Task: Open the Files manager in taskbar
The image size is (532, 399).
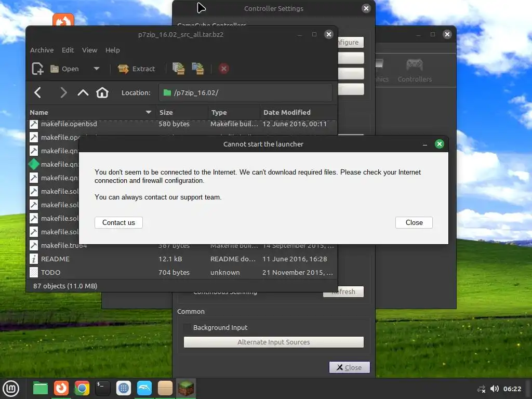Action: point(41,389)
